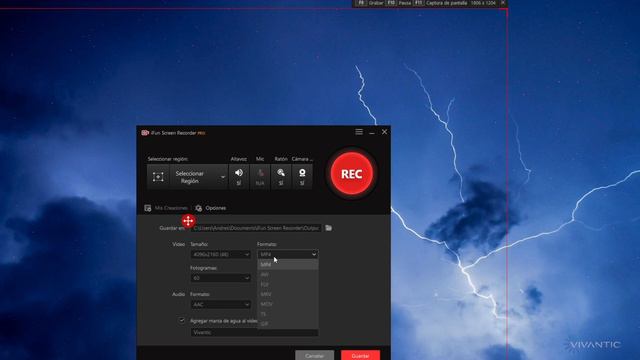Uncheck Agregar marca de agua checkbox
The image size is (640, 360).
tap(182, 320)
